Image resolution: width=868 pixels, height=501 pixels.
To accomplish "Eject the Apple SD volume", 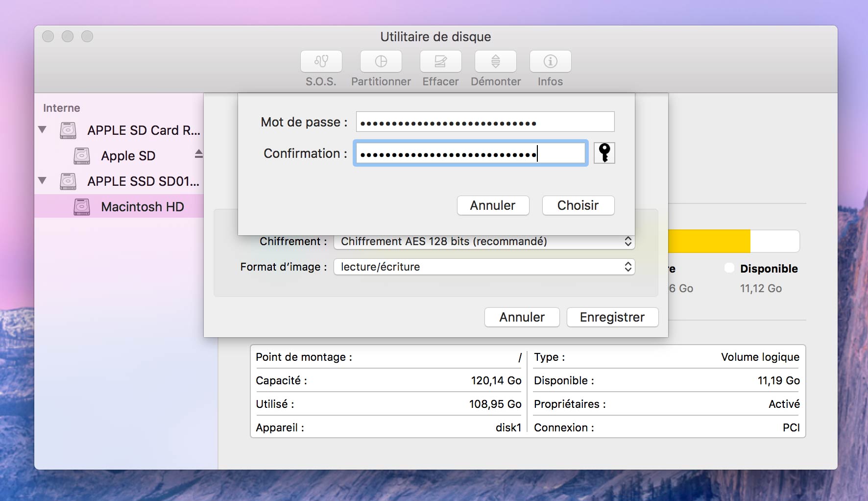I will pos(198,154).
